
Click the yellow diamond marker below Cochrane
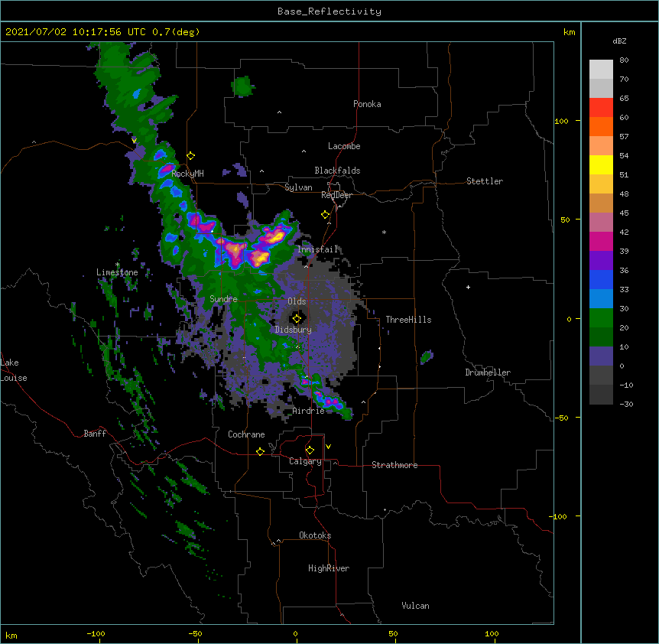pyautogui.click(x=260, y=451)
